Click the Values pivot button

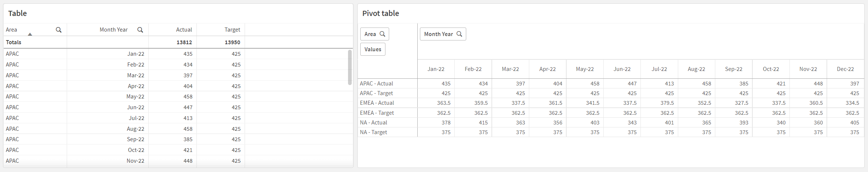point(372,49)
